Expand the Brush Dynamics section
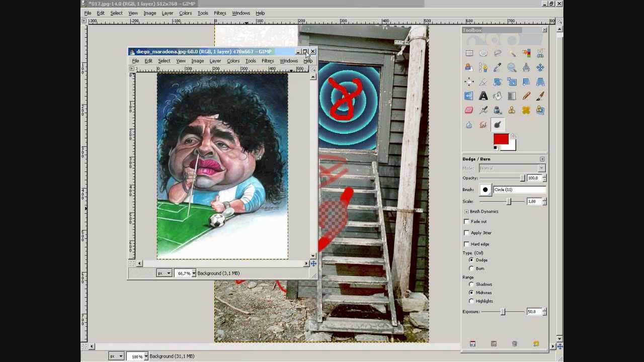The image size is (644, 362). point(466,212)
